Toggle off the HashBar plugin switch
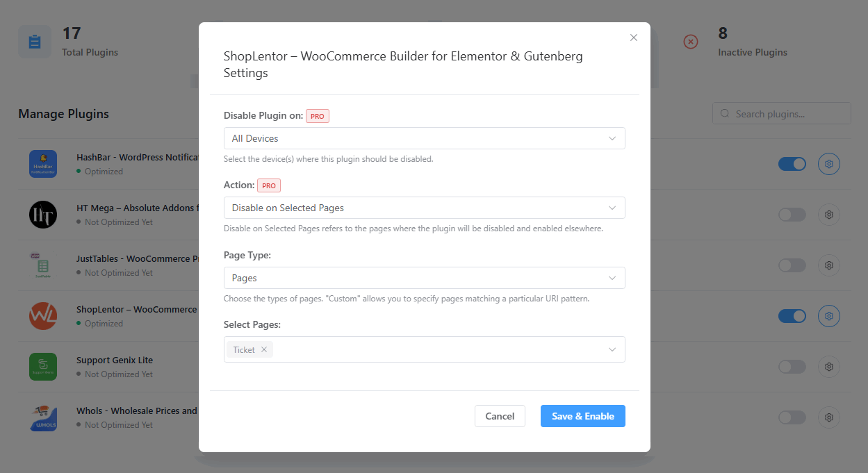Screen dimensions: 868x473 [792, 164]
